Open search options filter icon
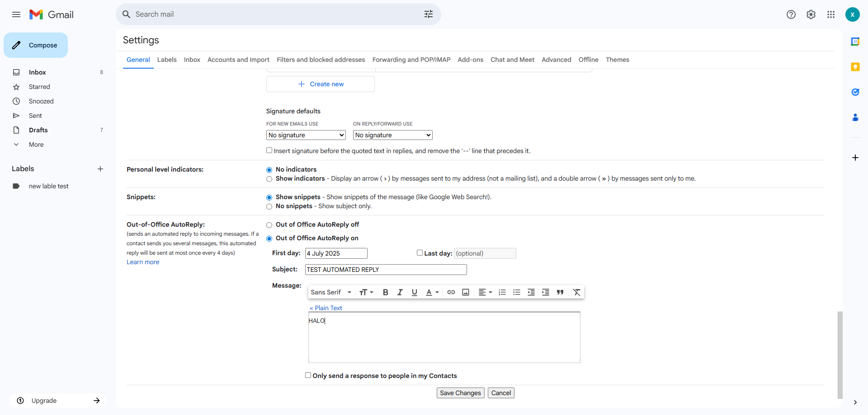868x415 pixels. tap(429, 14)
